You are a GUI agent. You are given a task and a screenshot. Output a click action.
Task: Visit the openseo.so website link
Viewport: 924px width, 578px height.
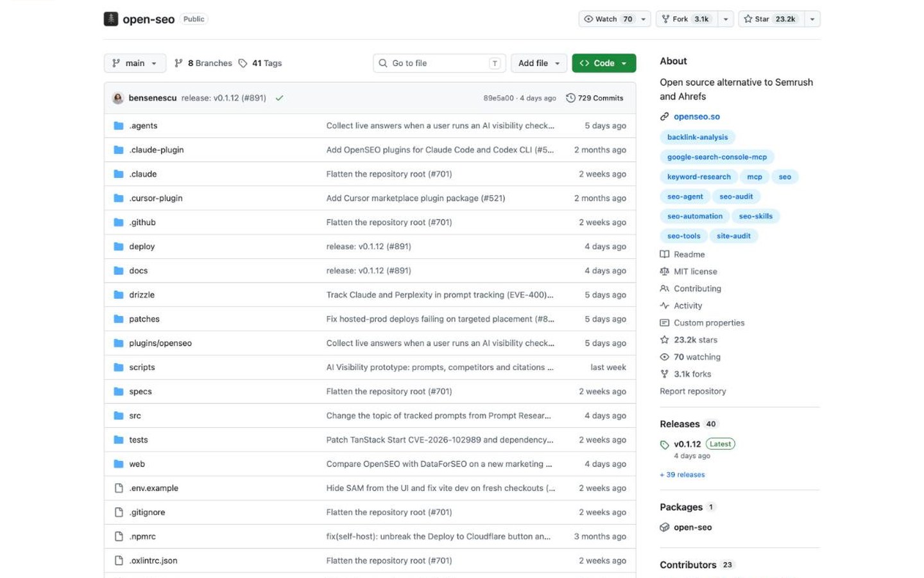click(697, 117)
